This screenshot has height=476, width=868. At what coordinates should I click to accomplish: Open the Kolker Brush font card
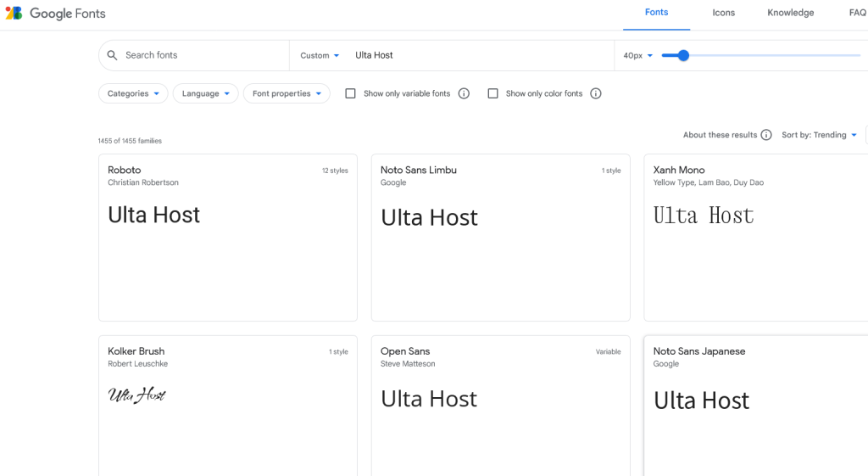coord(228,406)
